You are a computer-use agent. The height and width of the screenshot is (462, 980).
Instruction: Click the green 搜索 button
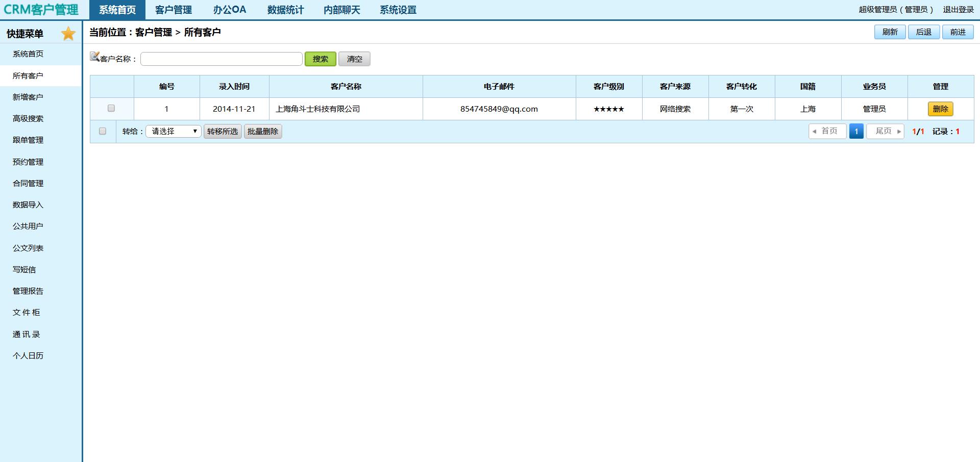[x=321, y=59]
